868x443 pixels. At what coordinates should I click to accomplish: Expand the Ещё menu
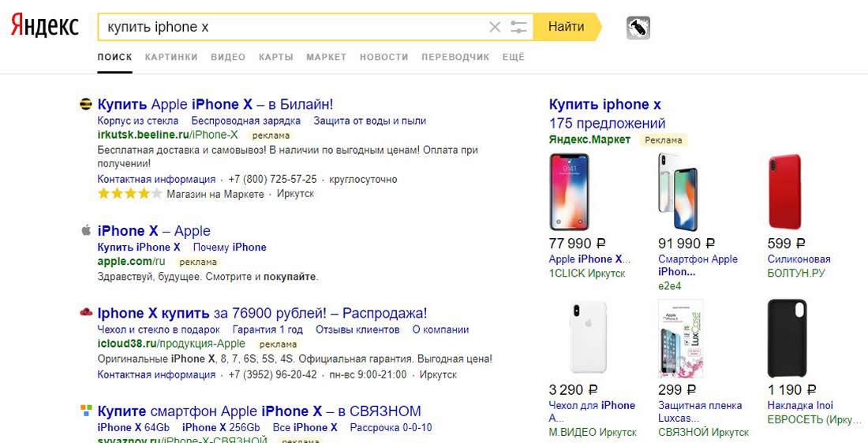(x=513, y=57)
